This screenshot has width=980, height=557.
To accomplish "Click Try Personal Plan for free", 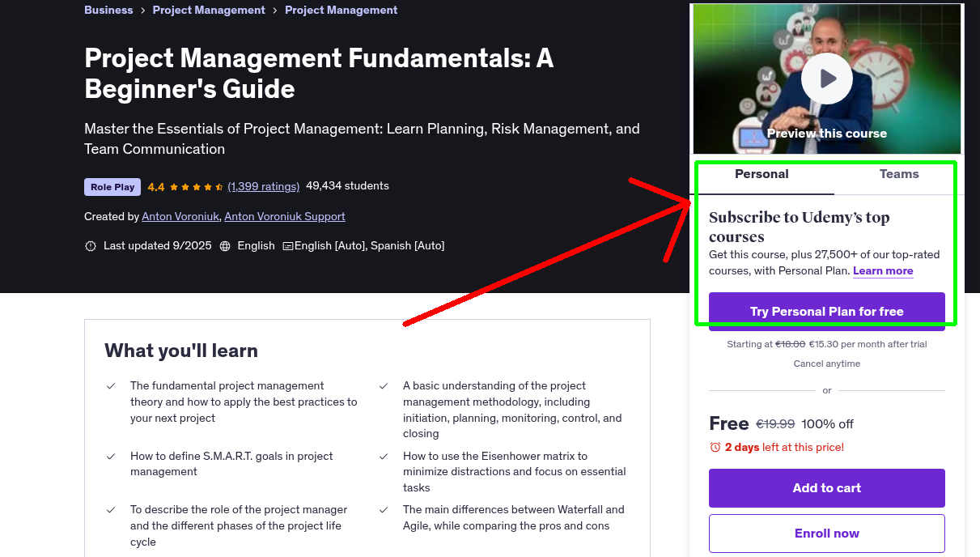I will [827, 312].
